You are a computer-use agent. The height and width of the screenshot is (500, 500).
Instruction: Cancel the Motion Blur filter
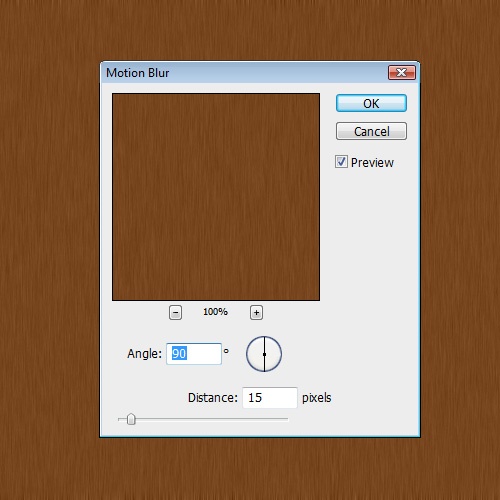pos(371,131)
